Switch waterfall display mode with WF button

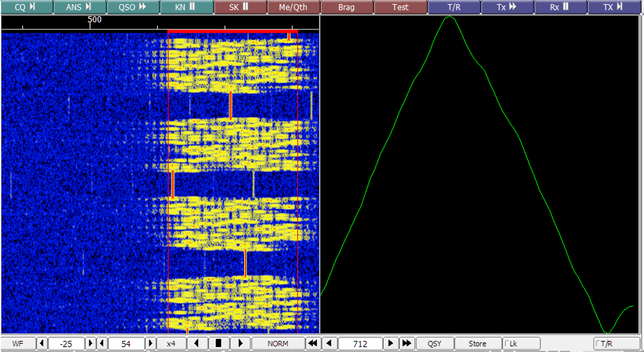18,344
